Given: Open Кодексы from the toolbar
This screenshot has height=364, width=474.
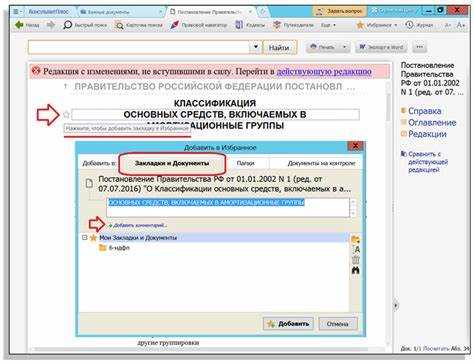Looking at the screenshot, I should [x=250, y=25].
